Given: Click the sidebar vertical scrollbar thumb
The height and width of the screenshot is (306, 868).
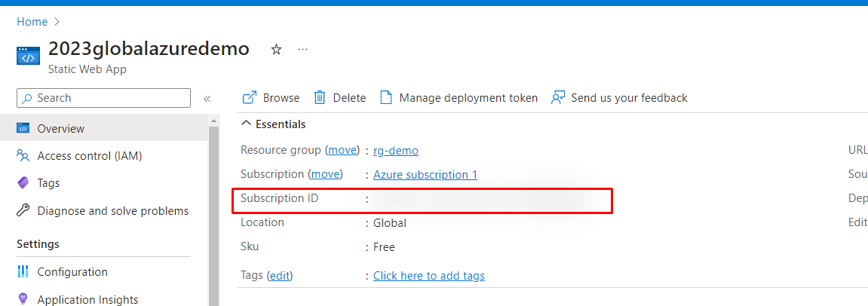Looking at the screenshot, I should click(x=213, y=216).
